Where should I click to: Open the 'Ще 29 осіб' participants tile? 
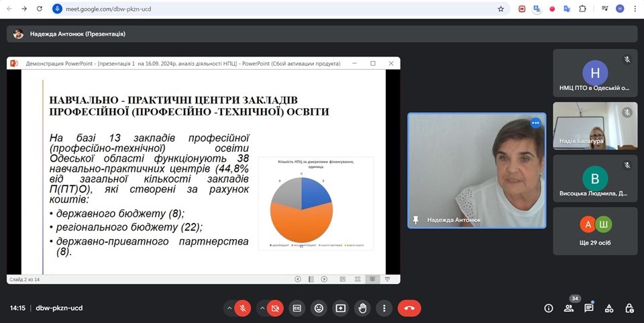point(595,231)
